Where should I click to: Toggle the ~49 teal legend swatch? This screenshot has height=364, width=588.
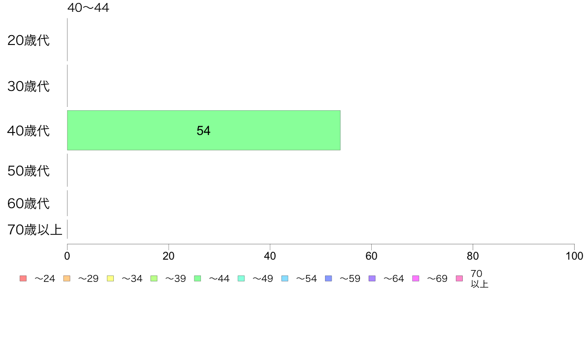[x=241, y=278]
